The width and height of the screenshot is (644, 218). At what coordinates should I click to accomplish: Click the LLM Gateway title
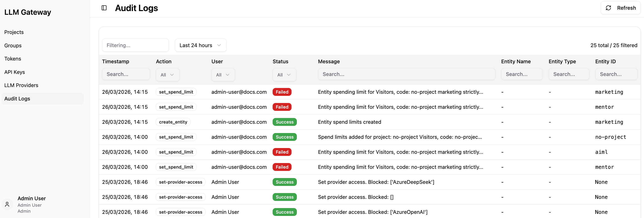(x=28, y=12)
